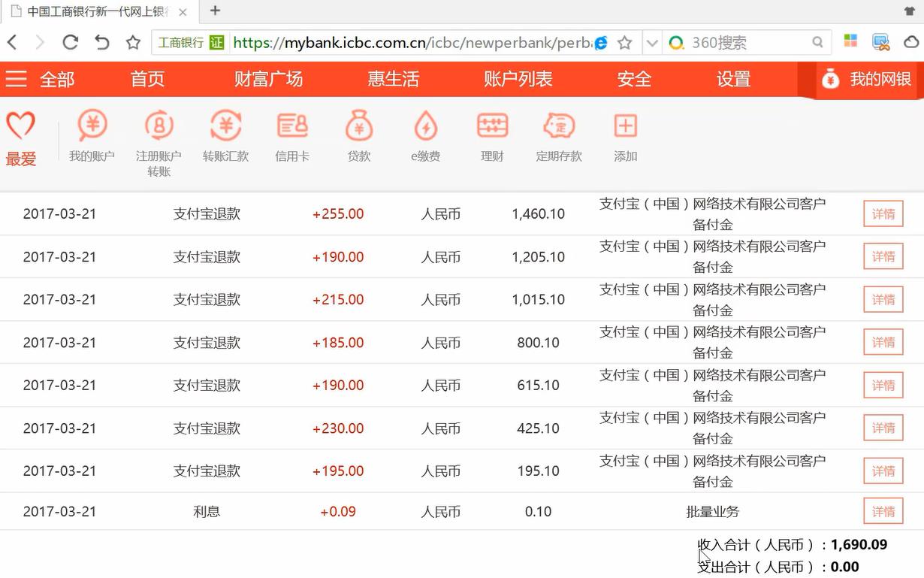Click shirt skin icon at top right

pyautogui.click(x=910, y=11)
